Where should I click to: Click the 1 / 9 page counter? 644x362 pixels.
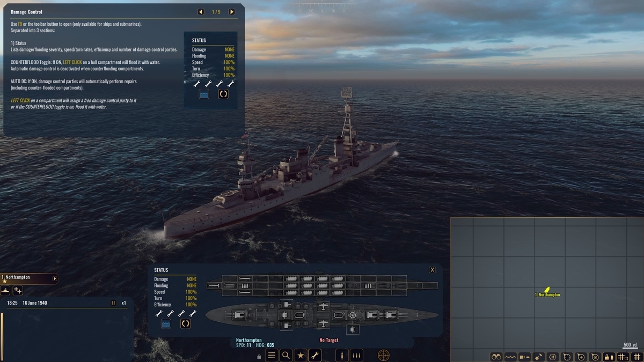click(216, 11)
